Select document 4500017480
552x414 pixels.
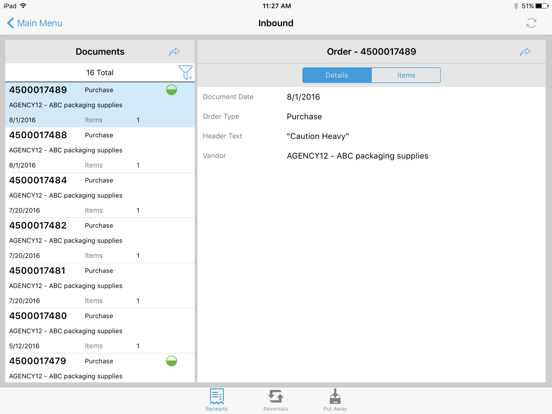[100, 331]
